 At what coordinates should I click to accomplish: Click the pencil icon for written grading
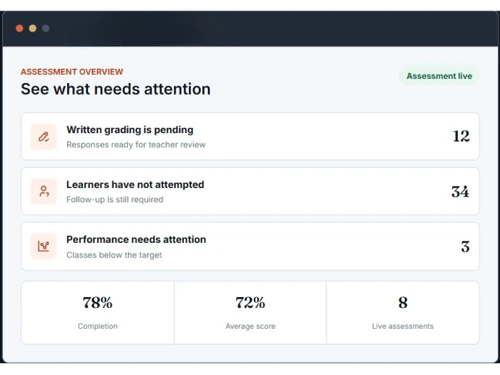[x=44, y=137]
